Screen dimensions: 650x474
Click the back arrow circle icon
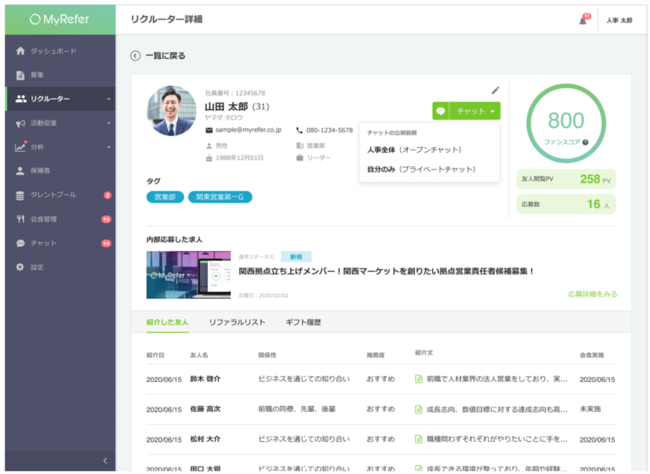click(x=136, y=56)
